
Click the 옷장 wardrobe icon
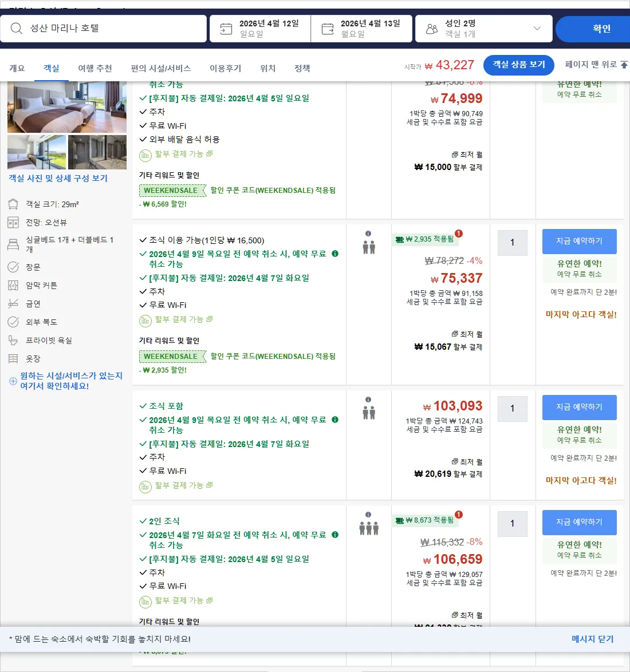click(13, 359)
